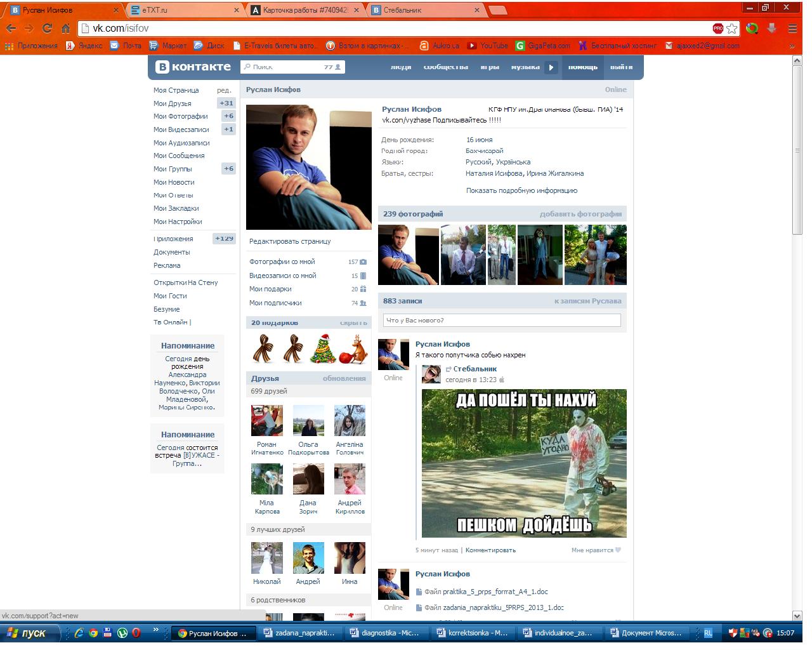812x650 pixels.
Task: Open Мои Настройки in the sidebar
Action: pos(178,222)
